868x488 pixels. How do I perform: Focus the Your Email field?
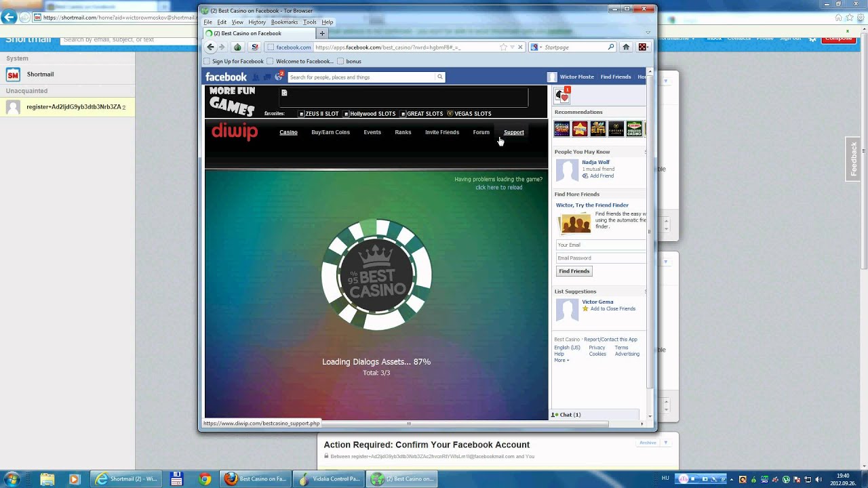(601, 245)
